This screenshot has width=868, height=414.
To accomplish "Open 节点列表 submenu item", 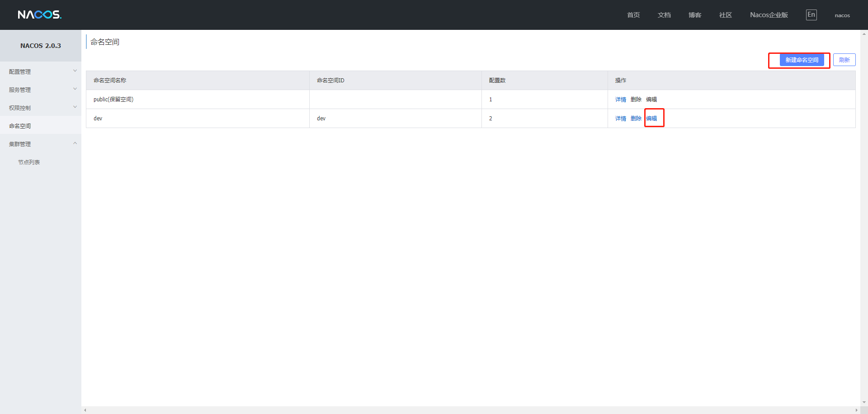I will click(29, 162).
